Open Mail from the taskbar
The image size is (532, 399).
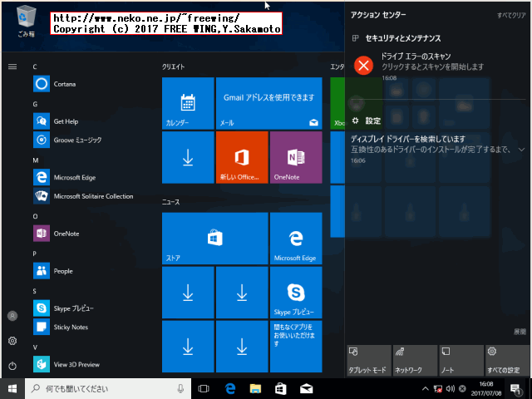[x=306, y=388]
